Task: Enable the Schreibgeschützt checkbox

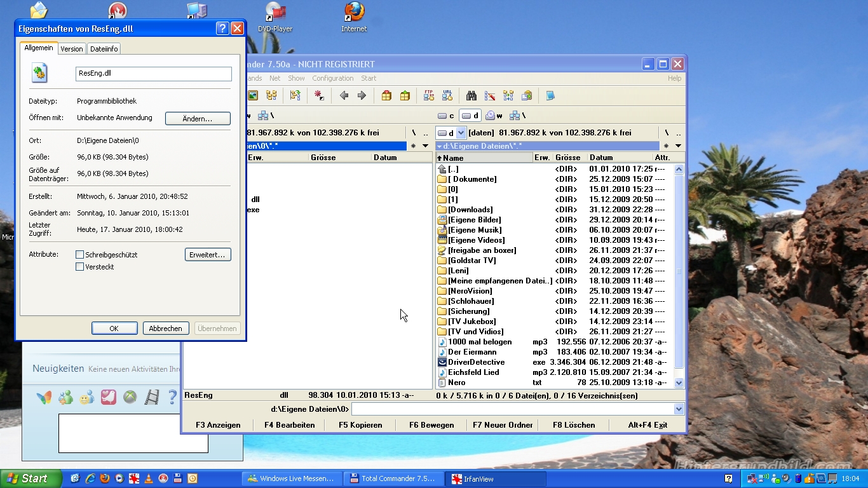Action: click(x=80, y=255)
